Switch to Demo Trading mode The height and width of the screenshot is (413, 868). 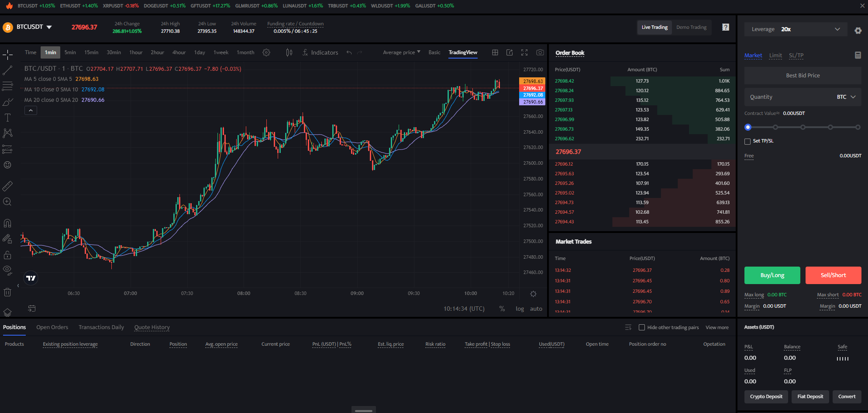coord(691,27)
